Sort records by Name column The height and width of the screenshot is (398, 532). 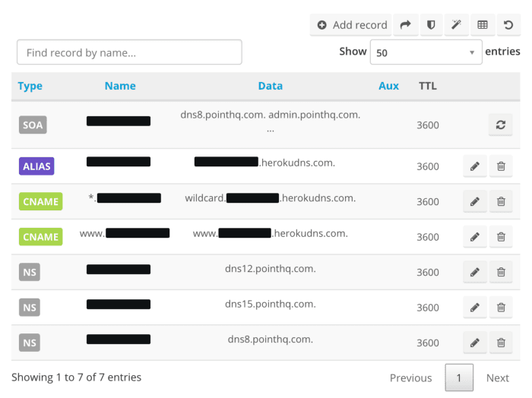[120, 86]
